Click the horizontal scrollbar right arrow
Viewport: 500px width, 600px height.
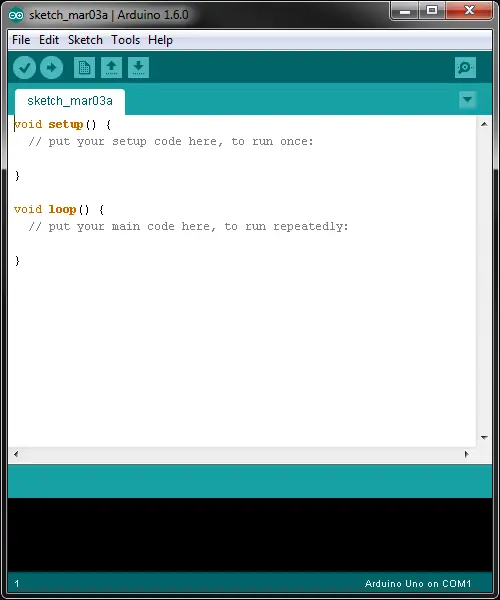466,454
